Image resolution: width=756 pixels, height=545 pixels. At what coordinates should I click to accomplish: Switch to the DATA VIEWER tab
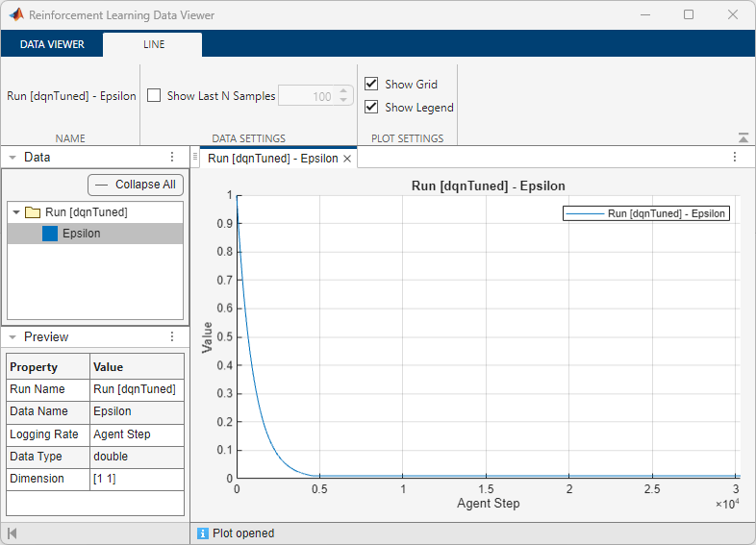[x=52, y=44]
